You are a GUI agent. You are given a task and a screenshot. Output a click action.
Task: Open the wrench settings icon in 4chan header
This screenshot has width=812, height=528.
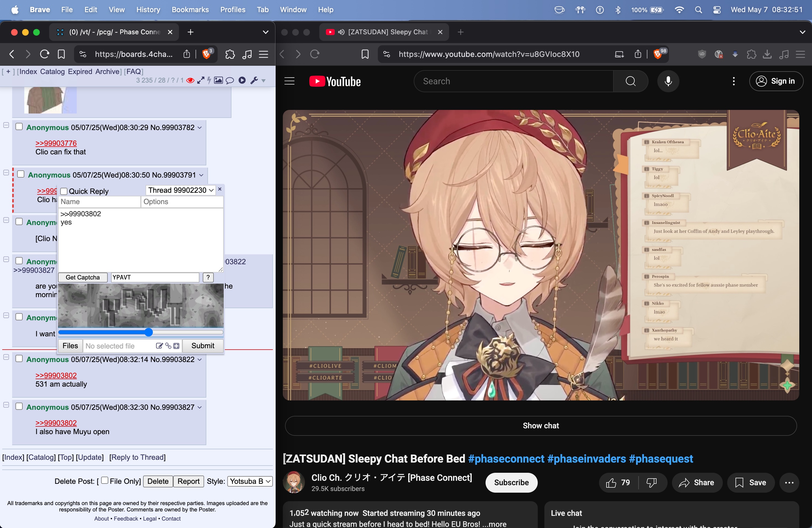point(254,80)
